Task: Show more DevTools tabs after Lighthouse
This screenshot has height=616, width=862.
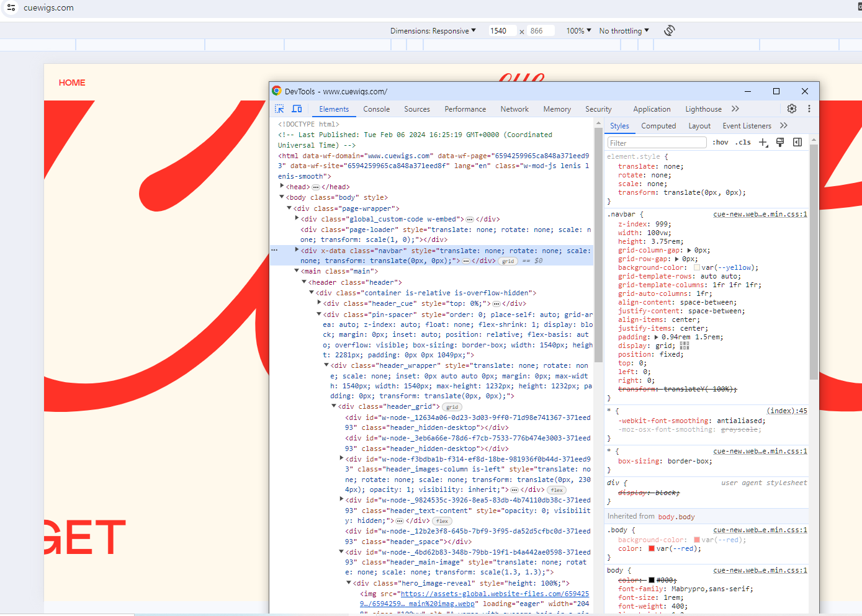Action: (735, 109)
